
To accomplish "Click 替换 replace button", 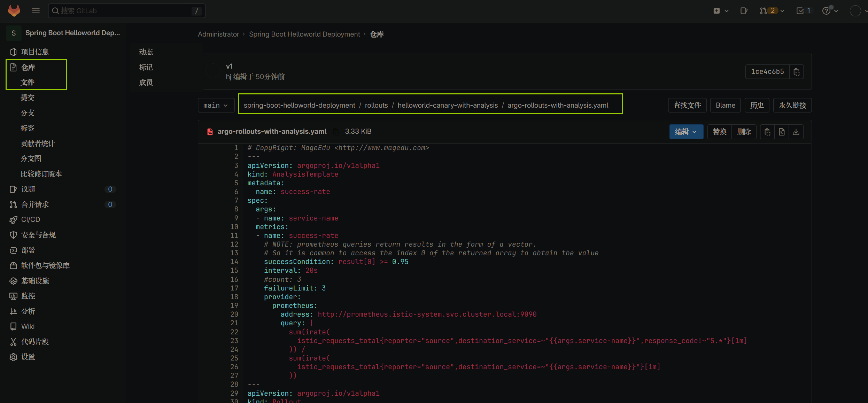I will [720, 132].
